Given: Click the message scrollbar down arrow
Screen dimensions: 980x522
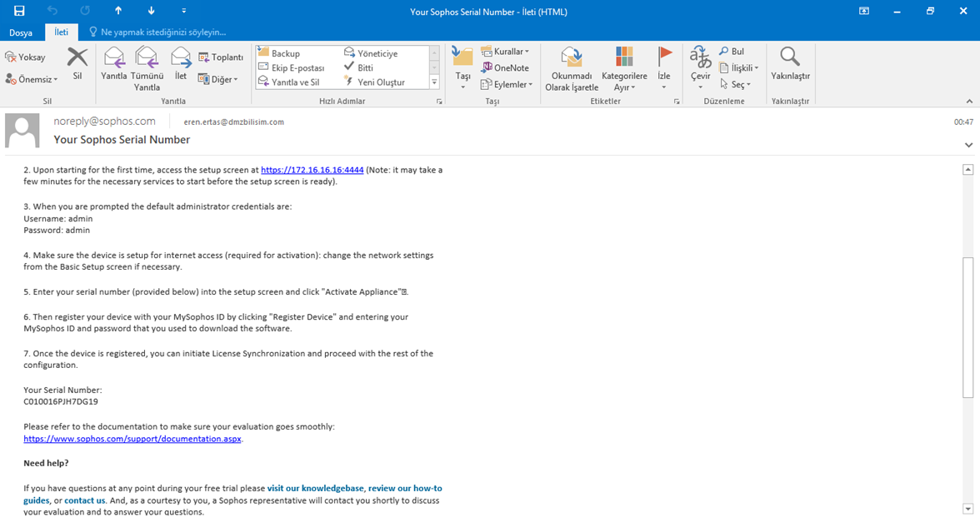Looking at the screenshot, I should coord(968,509).
